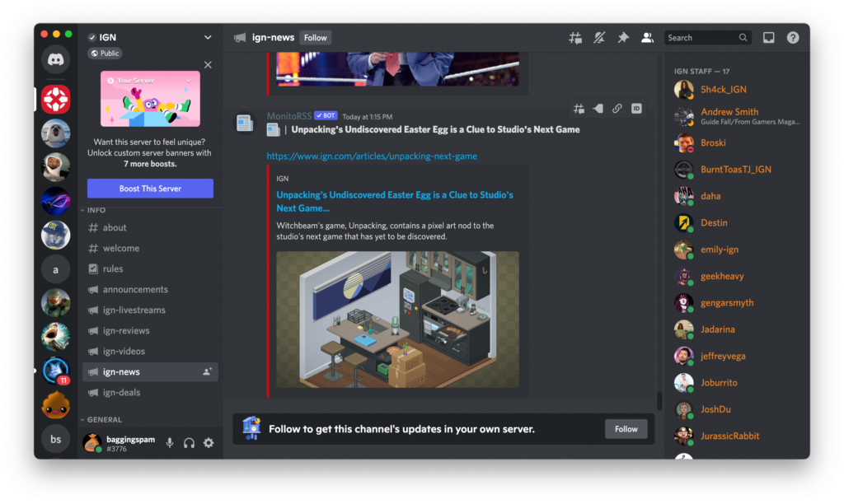The image size is (844, 504).
Task: Click the notification settings bell icon
Action: 599,38
